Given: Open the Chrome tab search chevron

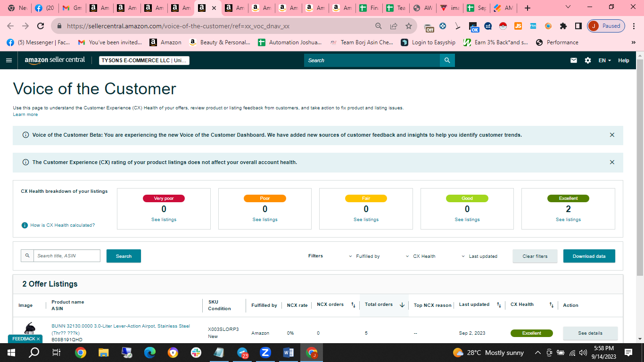Looking at the screenshot, I should tap(568, 7).
